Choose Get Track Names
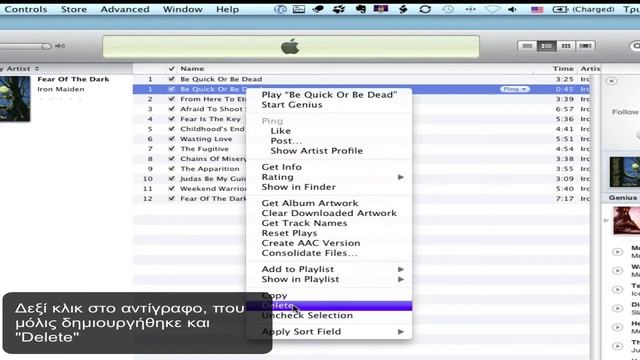Viewport: 640px width, 360px height. point(329,223)
